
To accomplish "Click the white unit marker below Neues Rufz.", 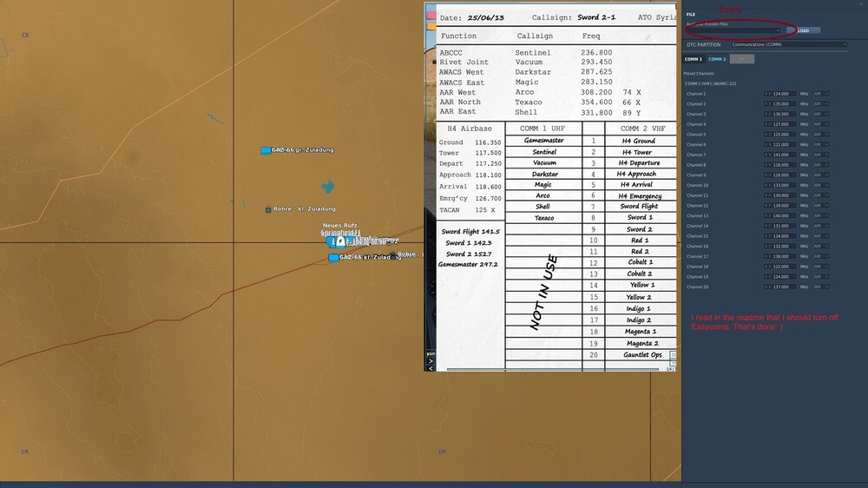I will [341, 241].
